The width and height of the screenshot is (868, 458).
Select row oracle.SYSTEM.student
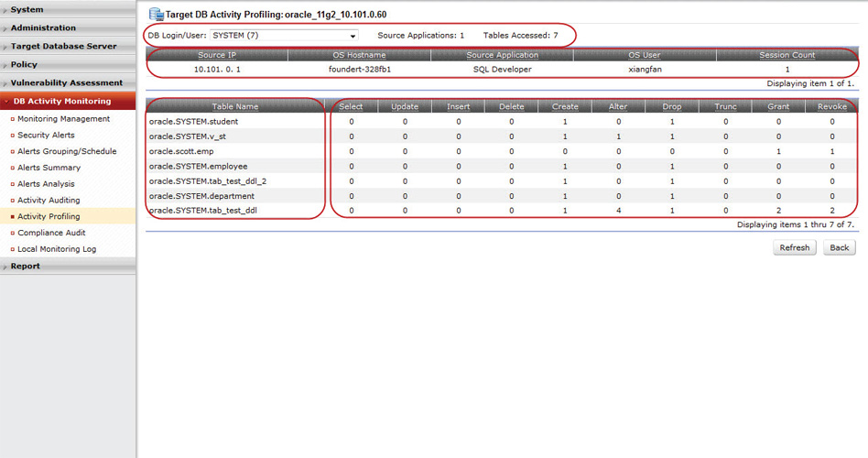click(502, 121)
